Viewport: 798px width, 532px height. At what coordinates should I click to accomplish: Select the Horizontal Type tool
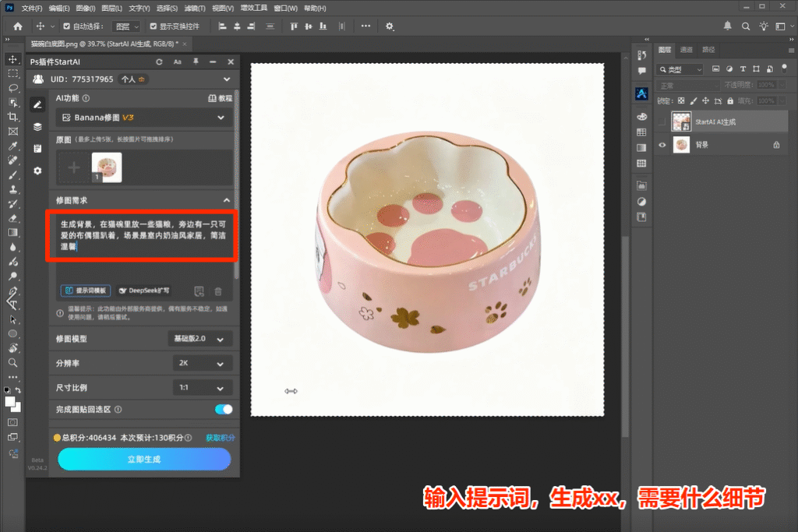[12, 304]
